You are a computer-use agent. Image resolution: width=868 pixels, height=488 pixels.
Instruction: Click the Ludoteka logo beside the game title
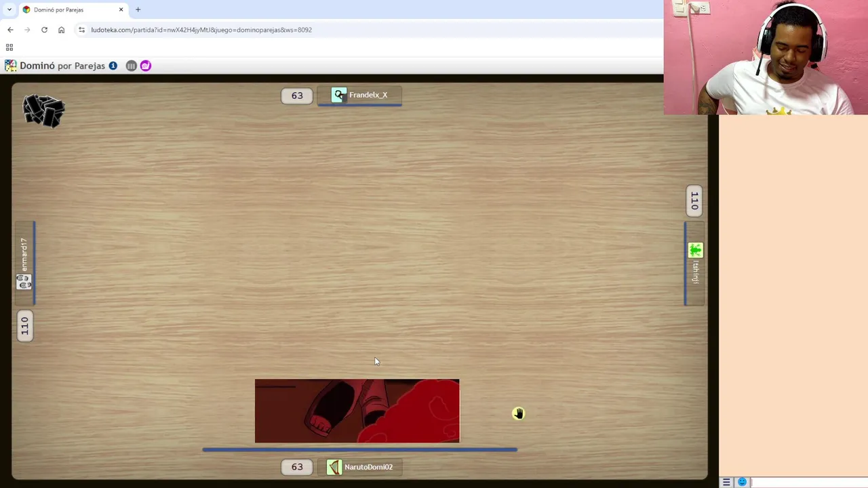click(10, 66)
